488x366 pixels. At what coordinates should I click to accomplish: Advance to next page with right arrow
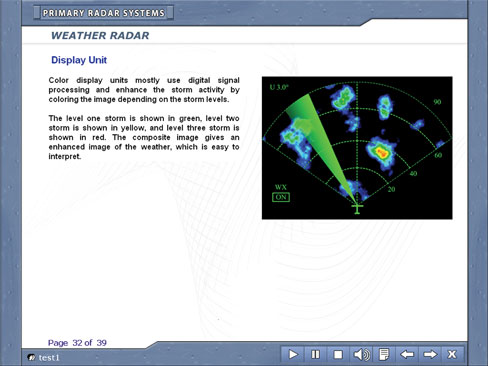point(430,354)
